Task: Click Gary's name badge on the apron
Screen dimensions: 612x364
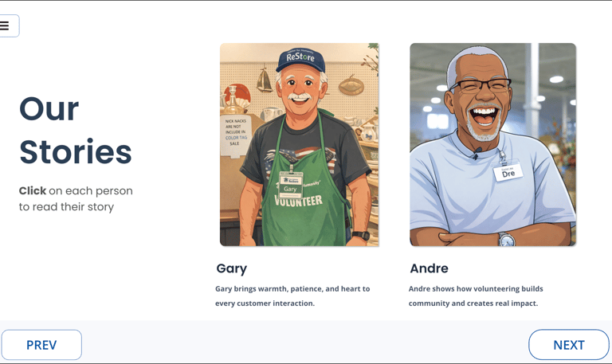Action: tap(291, 186)
